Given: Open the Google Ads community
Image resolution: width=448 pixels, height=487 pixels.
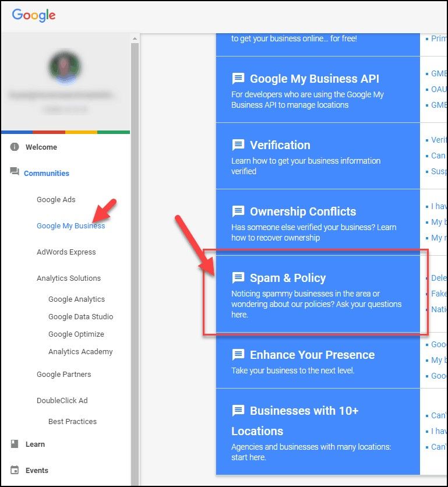Looking at the screenshot, I should 56,199.
